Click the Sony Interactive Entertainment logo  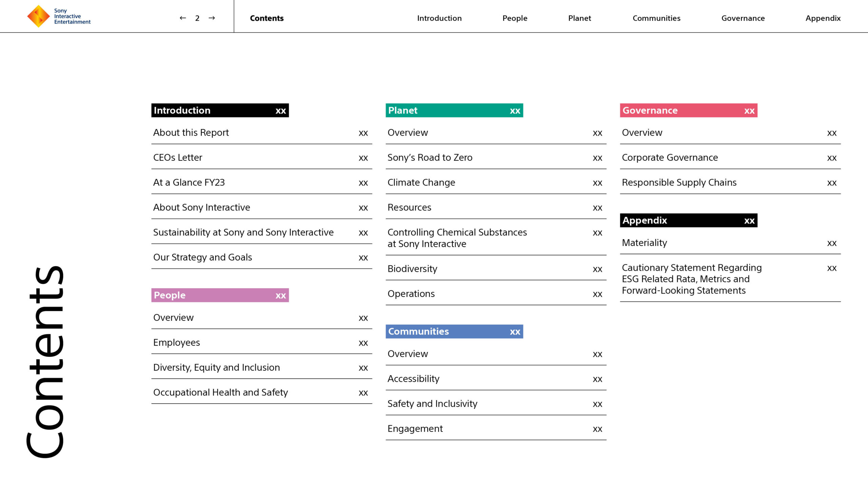(x=59, y=16)
